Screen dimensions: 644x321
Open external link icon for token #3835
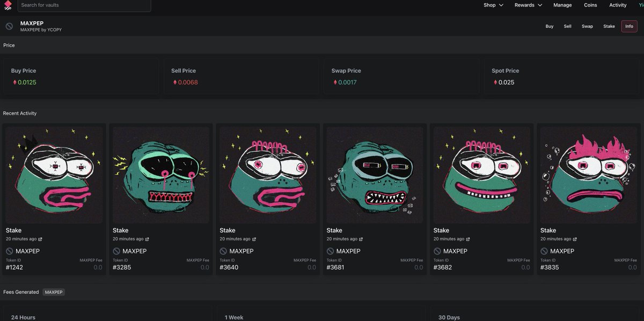[x=575, y=239]
